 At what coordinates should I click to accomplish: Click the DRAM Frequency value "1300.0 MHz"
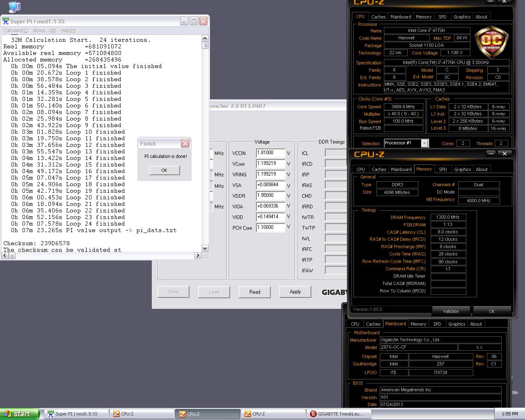(x=448, y=217)
